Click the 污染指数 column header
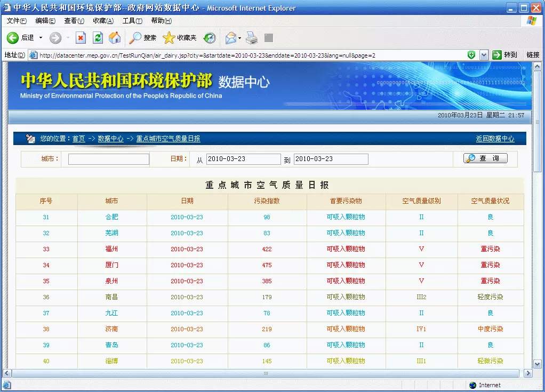The height and width of the screenshot is (392, 545). point(267,201)
